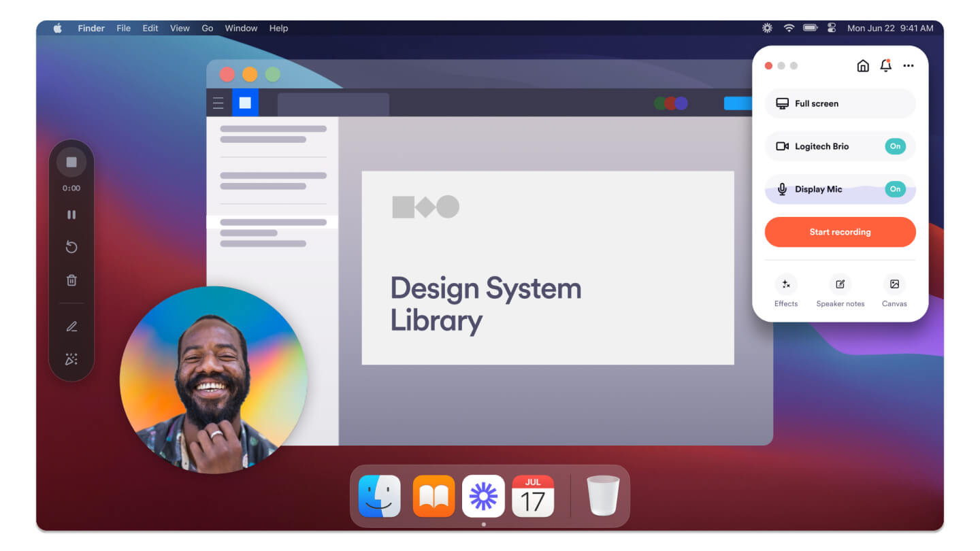This screenshot has width=980, height=551.
Task: Click the purple swatch in the browser toolbar
Action: pyautogui.click(x=681, y=103)
